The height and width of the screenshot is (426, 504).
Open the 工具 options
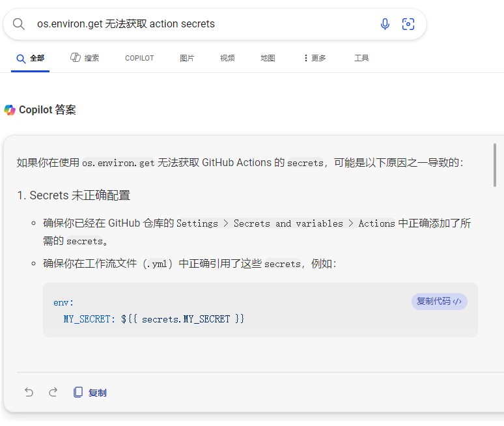[x=361, y=58]
